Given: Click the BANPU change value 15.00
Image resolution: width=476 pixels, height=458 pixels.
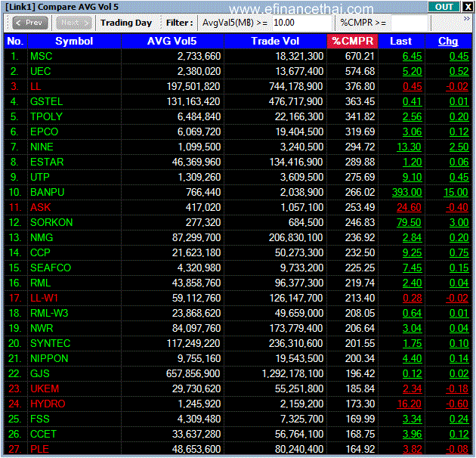Looking at the screenshot, I should 456,192.
